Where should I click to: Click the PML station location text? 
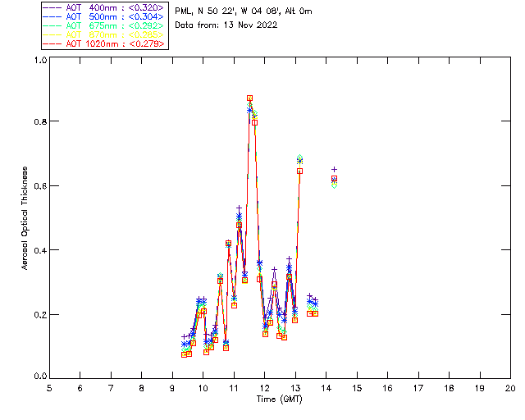coord(244,11)
